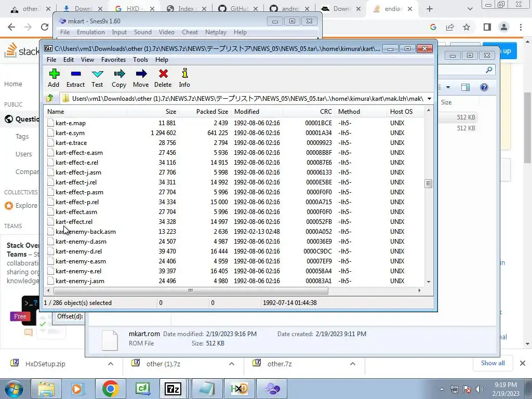This screenshot has width=532, height=399.
Task: Sort by the Name column header
Action: (x=86, y=112)
